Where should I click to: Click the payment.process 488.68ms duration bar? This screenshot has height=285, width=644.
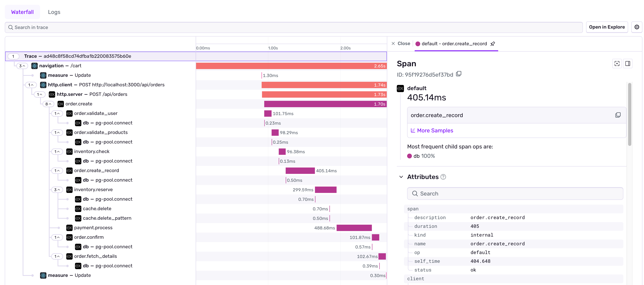(354, 228)
